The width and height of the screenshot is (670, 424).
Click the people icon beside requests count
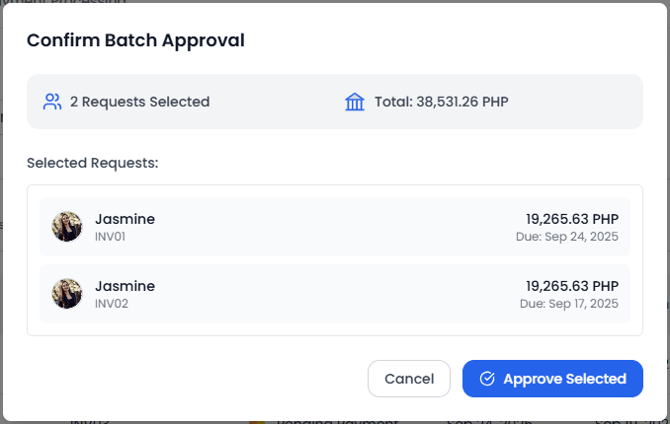click(52, 101)
